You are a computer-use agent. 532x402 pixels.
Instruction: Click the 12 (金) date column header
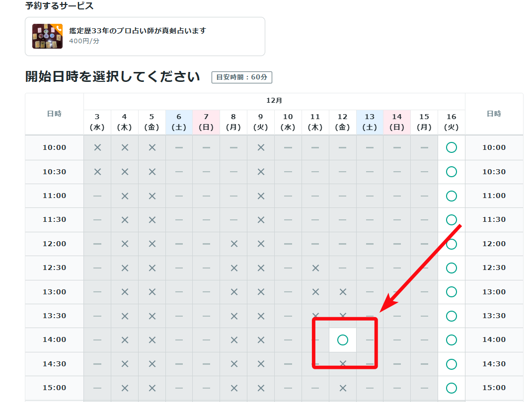pos(342,122)
